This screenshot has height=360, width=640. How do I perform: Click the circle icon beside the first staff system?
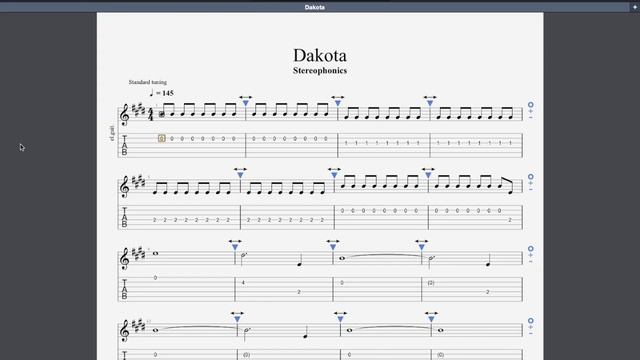[531, 105]
